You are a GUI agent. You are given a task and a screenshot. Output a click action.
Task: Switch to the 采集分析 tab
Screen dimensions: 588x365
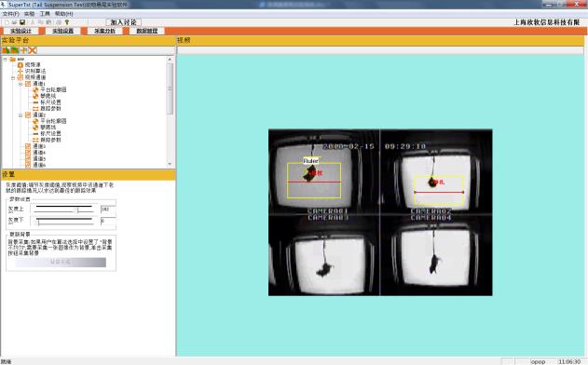pos(104,31)
